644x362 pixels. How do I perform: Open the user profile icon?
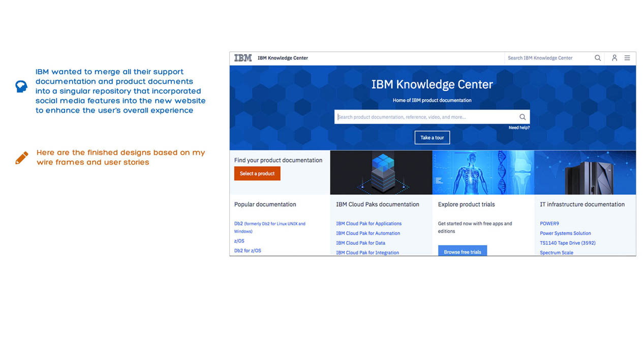614,58
